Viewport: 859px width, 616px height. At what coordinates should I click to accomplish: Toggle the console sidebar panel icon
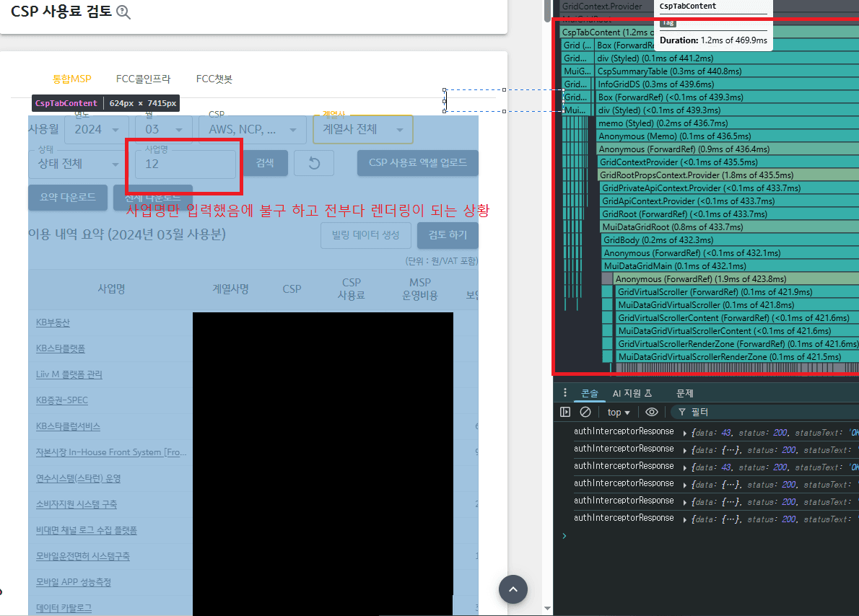(565, 412)
